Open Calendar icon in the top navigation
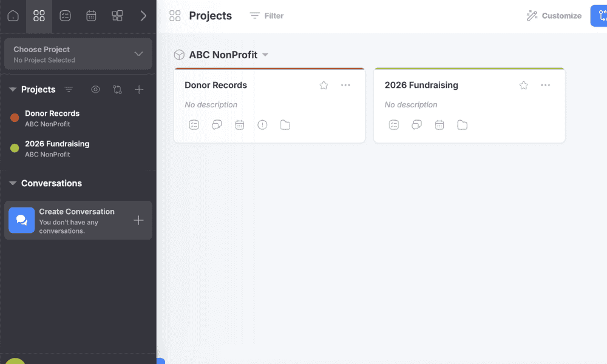This screenshot has width=607, height=364. pos(91,16)
